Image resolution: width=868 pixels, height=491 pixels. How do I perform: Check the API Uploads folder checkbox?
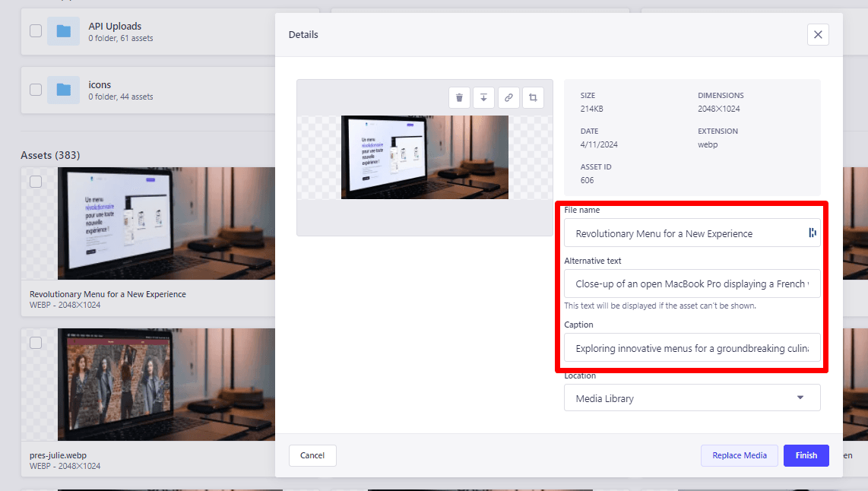tap(36, 31)
